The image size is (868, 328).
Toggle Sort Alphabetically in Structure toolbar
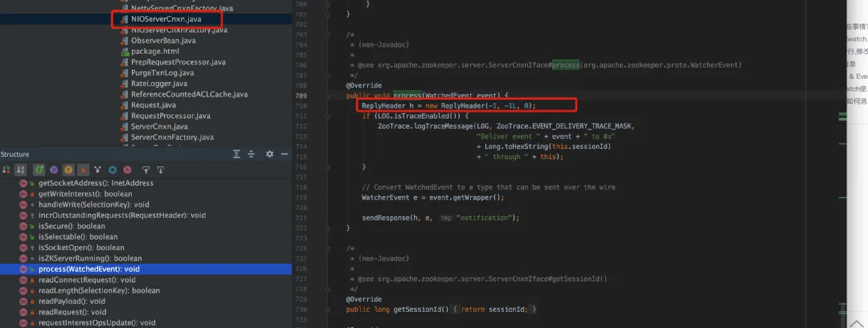pyautogui.click(x=21, y=170)
